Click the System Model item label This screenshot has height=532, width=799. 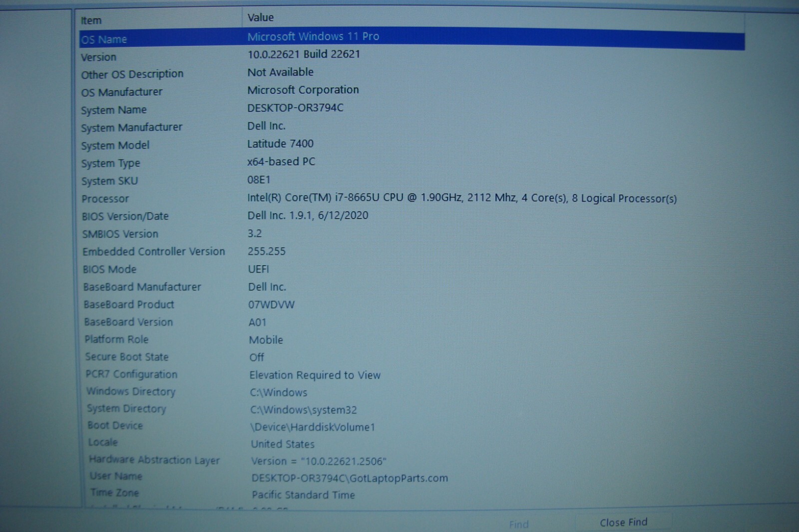(x=115, y=146)
